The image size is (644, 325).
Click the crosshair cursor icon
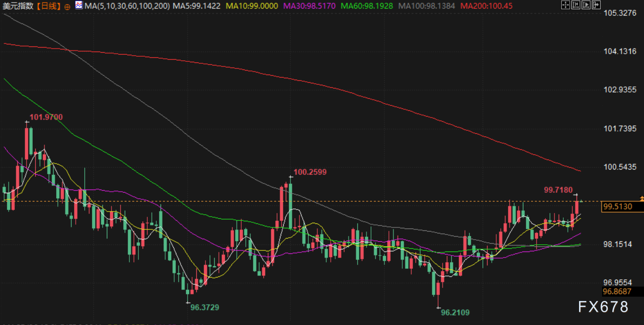(x=565, y=5)
